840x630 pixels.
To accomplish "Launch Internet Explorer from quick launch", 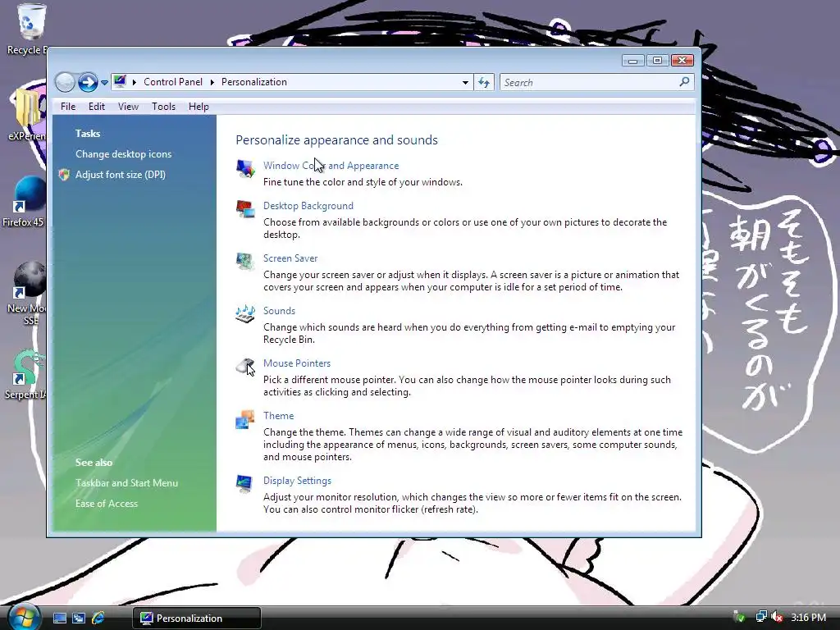I will 98,619.
